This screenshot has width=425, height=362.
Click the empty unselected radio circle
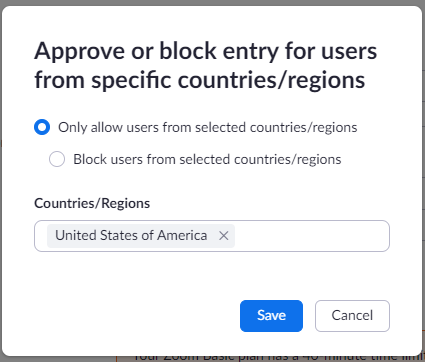coord(57,159)
